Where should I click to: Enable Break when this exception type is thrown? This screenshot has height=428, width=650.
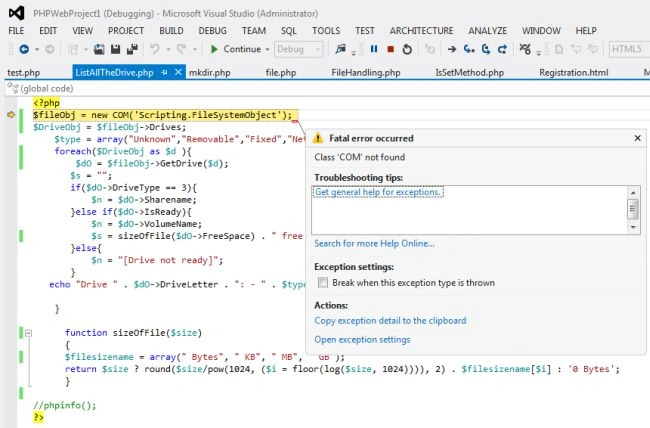(323, 283)
